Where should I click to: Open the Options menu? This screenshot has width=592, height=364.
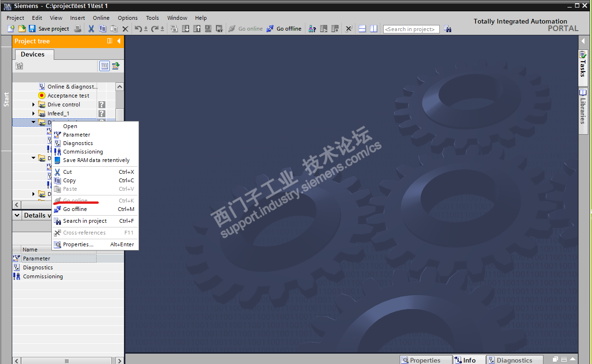pos(128,18)
